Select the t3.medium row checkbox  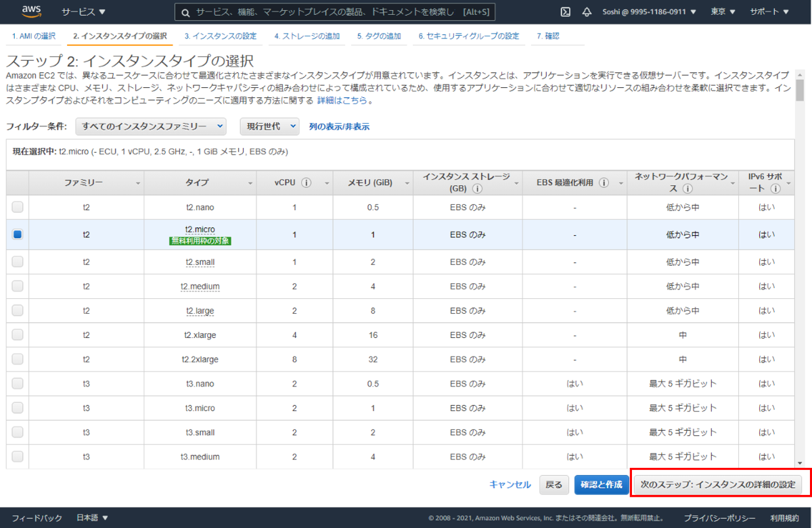pos(18,456)
